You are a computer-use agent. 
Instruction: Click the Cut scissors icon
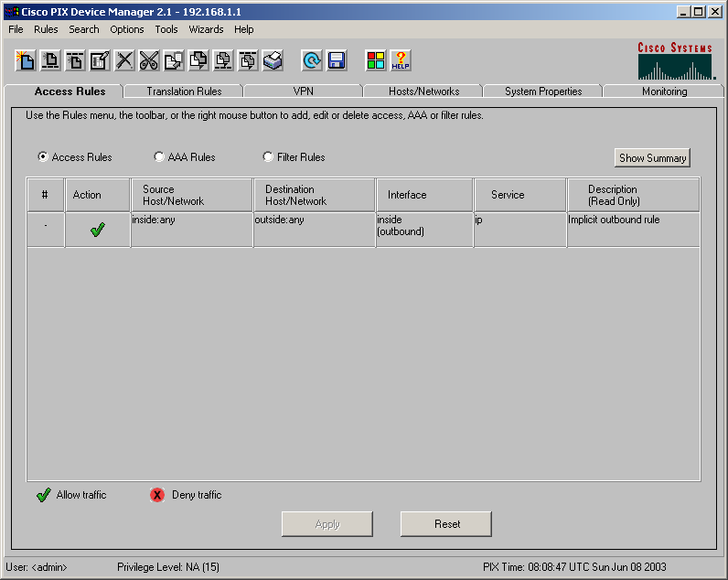coord(149,60)
